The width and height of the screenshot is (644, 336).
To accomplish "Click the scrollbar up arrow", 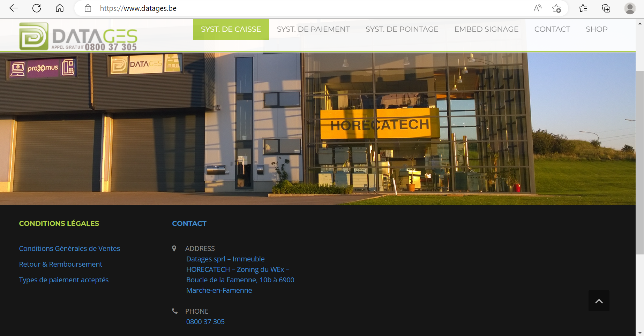I will pyautogui.click(x=640, y=23).
